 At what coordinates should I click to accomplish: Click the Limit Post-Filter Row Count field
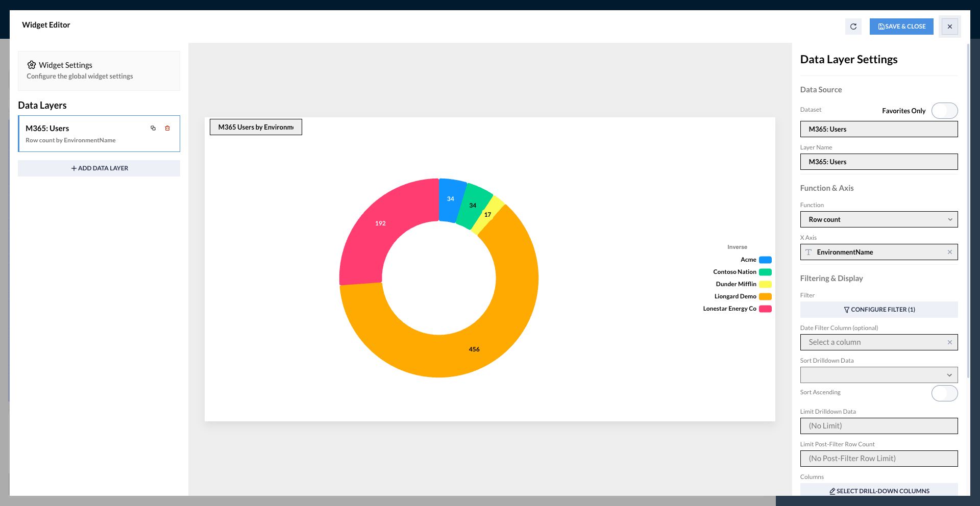pyautogui.click(x=879, y=459)
